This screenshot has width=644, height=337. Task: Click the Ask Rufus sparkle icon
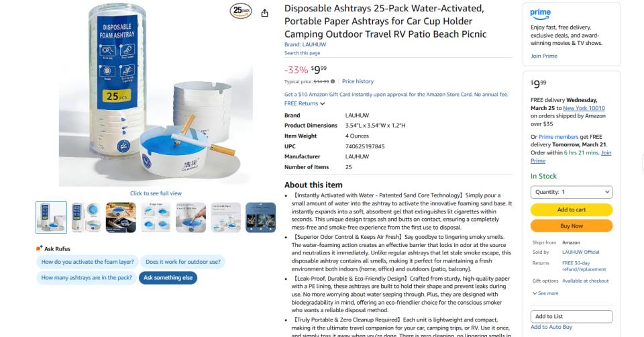(40, 248)
